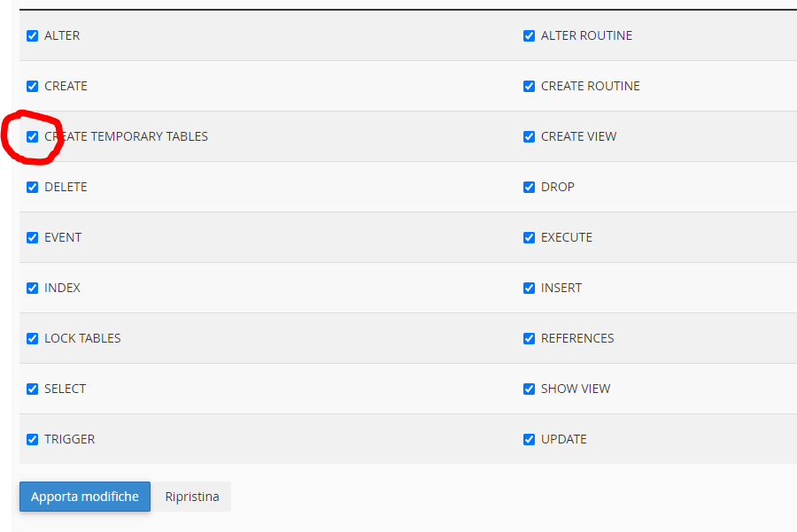Click the ALTER label text

click(x=62, y=35)
